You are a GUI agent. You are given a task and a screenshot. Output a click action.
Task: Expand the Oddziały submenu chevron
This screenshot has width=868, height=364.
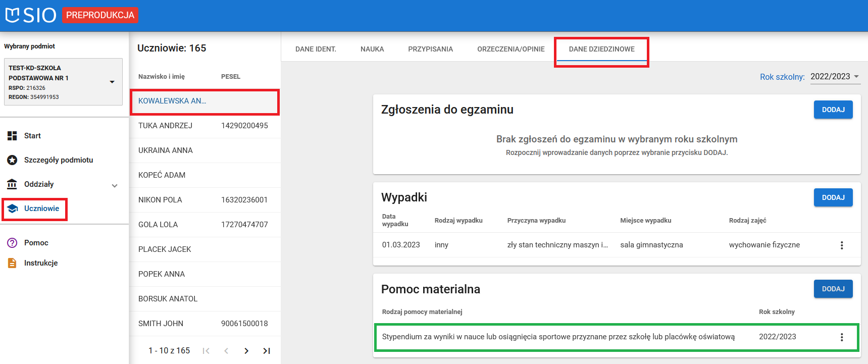coord(115,185)
